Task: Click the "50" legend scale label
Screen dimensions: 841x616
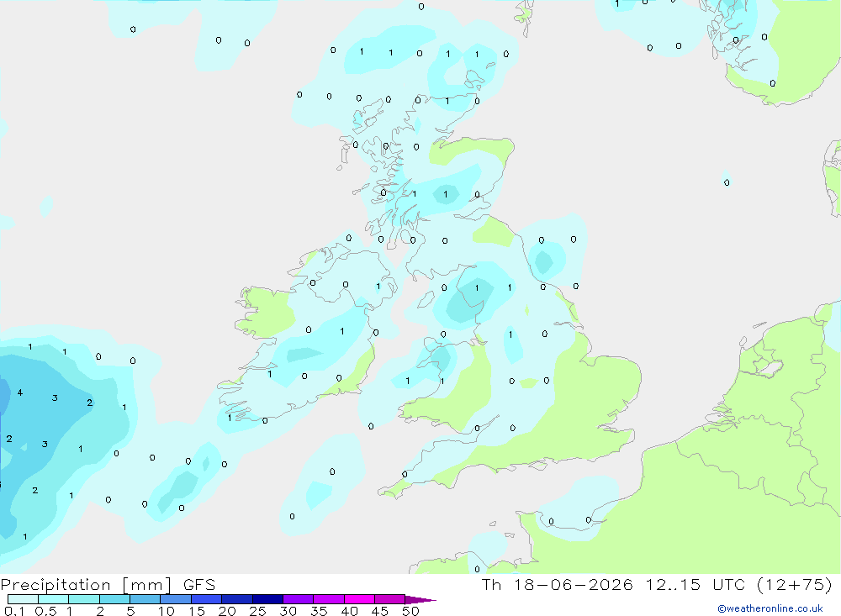Action: (x=410, y=611)
